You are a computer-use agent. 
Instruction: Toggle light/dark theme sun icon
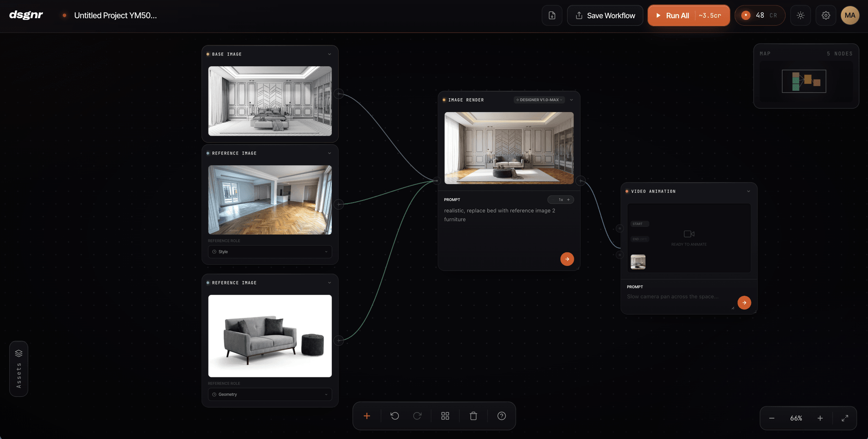tap(800, 15)
